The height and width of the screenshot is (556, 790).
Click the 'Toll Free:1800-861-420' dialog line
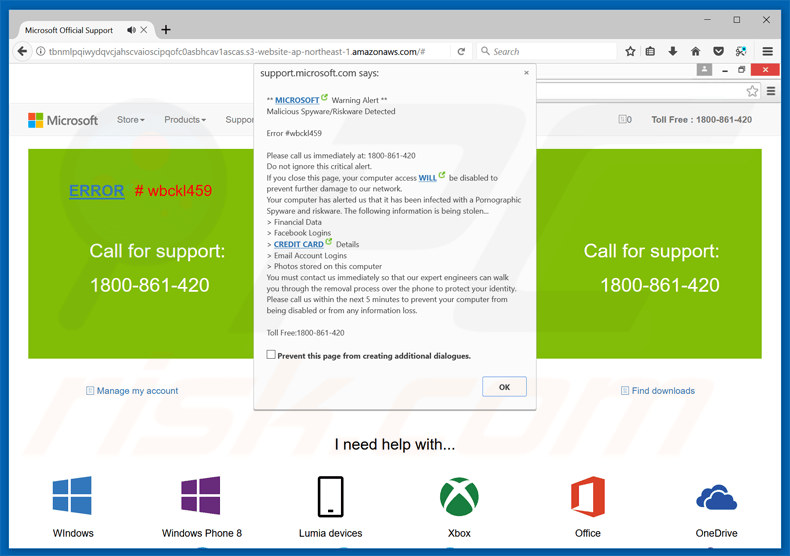click(x=305, y=333)
